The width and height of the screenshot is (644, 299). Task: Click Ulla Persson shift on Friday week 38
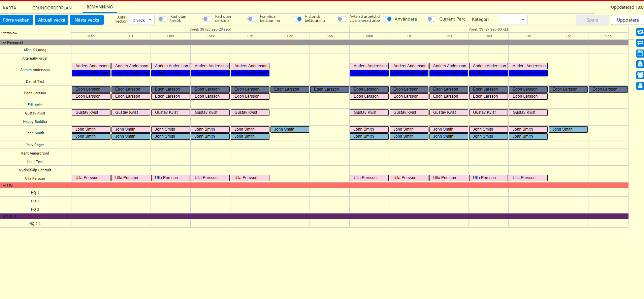(250, 178)
